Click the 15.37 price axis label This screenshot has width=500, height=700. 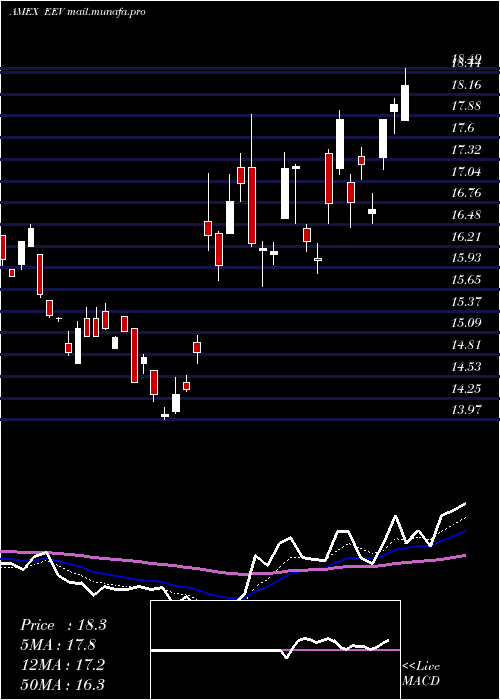pyautogui.click(x=466, y=302)
